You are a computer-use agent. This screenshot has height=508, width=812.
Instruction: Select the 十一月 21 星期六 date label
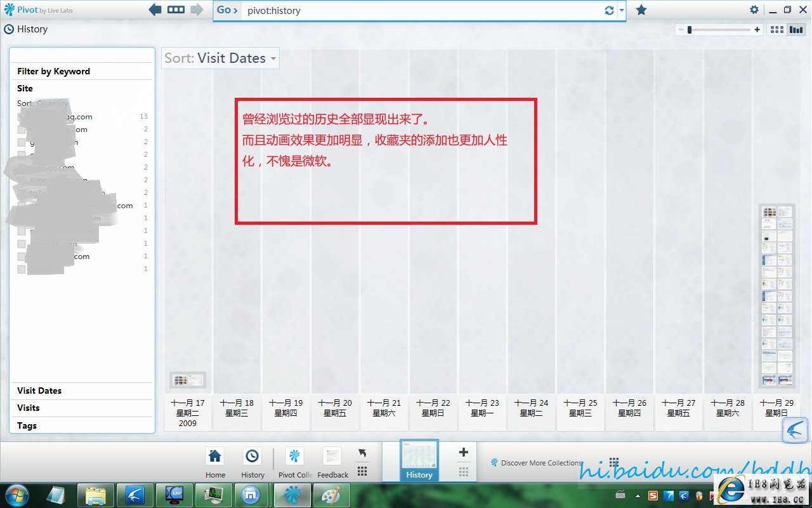tap(384, 413)
